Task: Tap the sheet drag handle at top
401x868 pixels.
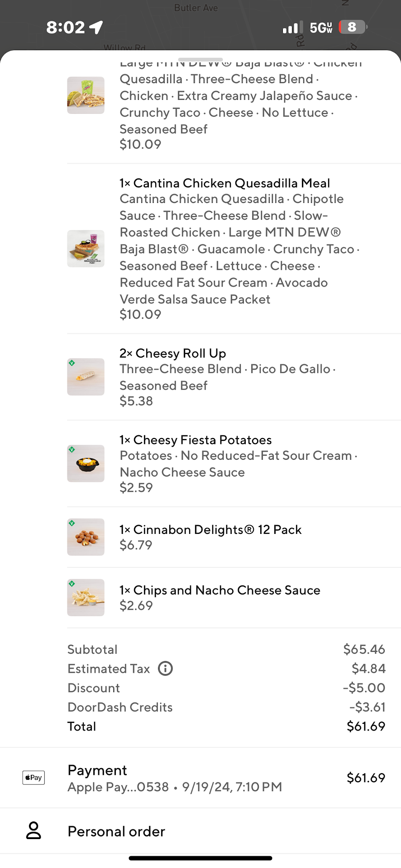Action: pyautogui.click(x=200, y=60)
